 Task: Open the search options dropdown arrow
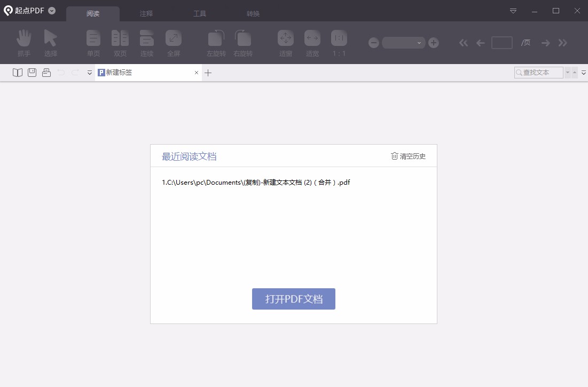(x=568, y=72)
